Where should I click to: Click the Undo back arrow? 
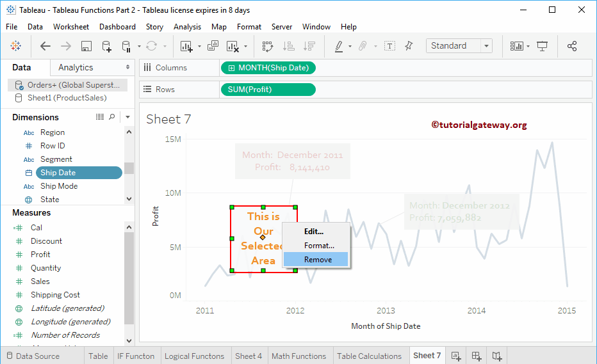point(45,46)
